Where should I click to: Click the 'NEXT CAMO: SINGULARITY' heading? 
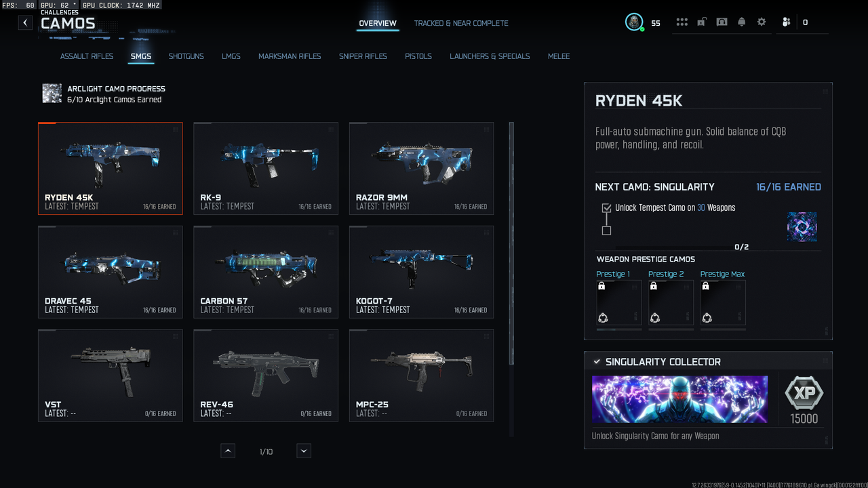pyautogui.click(x=655, y=187)
